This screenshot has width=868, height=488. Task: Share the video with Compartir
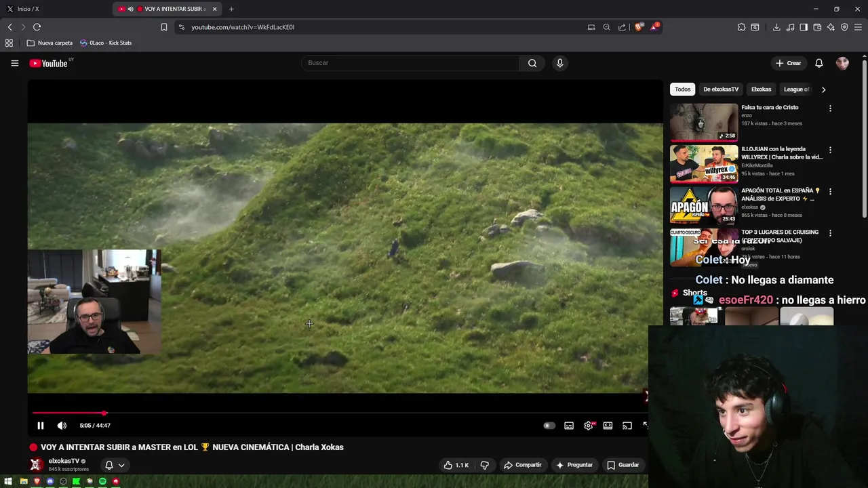522,465
